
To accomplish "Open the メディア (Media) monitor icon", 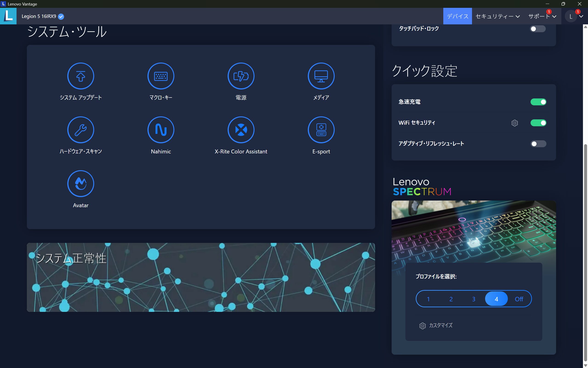I will click(x=321, y=76).
